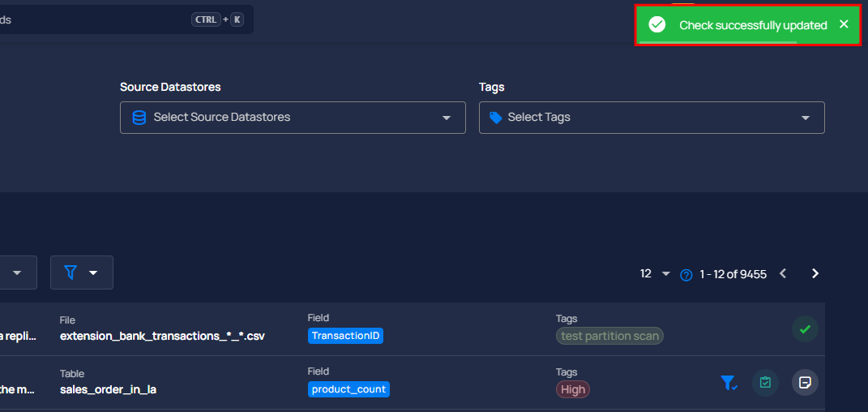
Task: Open the note icon in sales_order row
Action: tap(805, 383)
